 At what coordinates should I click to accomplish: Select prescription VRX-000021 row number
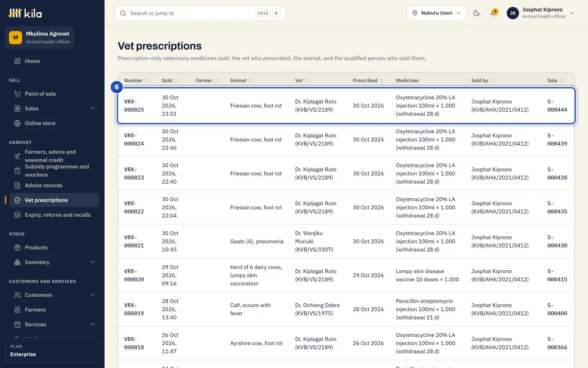pos(134,241)
